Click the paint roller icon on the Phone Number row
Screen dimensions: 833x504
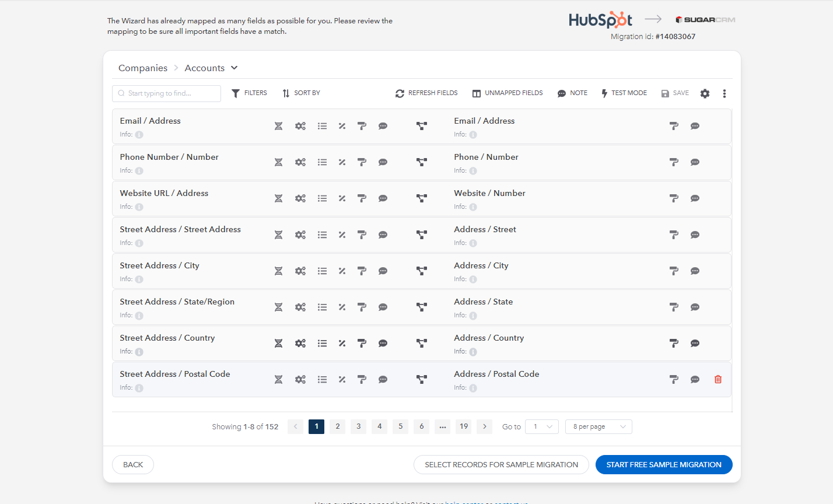point(362,162)
